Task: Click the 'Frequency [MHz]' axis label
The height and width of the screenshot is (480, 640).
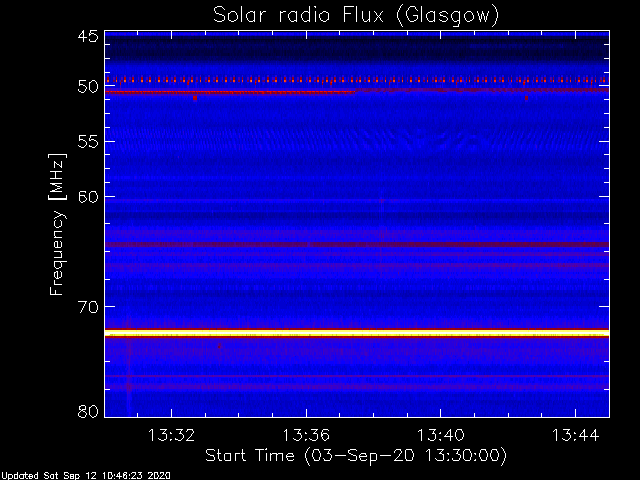Action: [57, 224]
